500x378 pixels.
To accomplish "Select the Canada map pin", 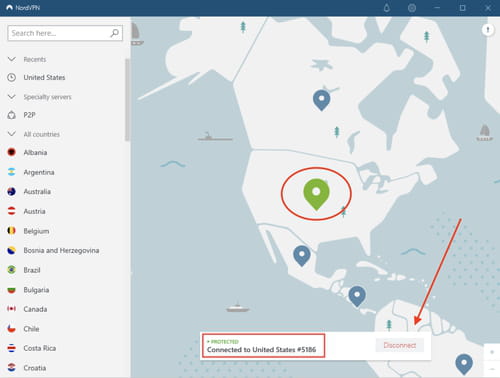I will click(322, 100).
